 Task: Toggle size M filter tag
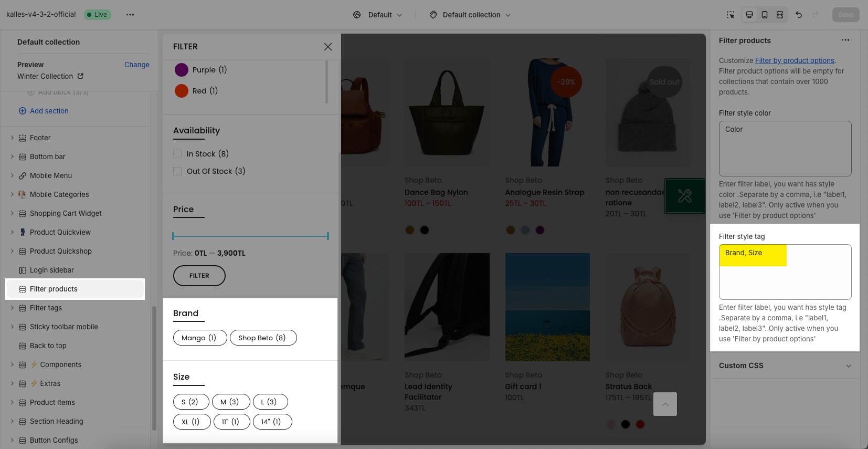(x=231, y=402)
